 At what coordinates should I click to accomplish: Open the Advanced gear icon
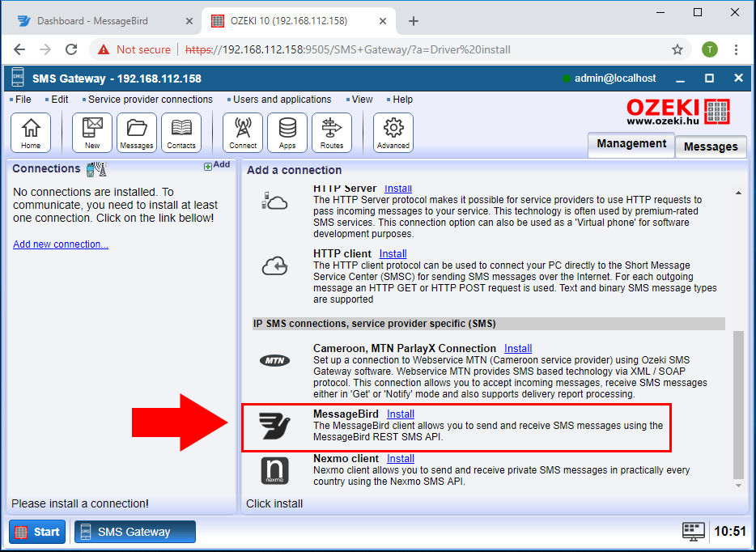[x=393, y=133]
